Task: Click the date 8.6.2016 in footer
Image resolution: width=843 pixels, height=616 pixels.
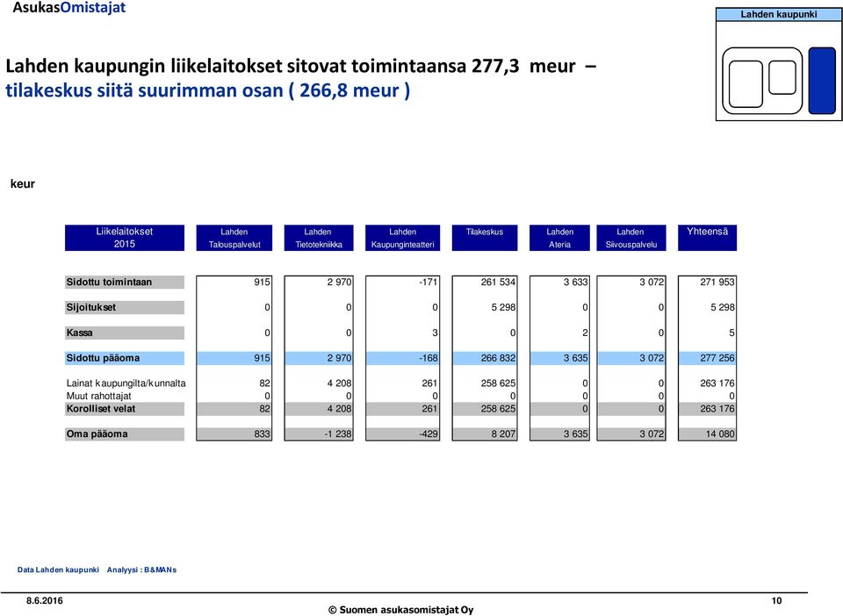Action: [x=45, y=601]
